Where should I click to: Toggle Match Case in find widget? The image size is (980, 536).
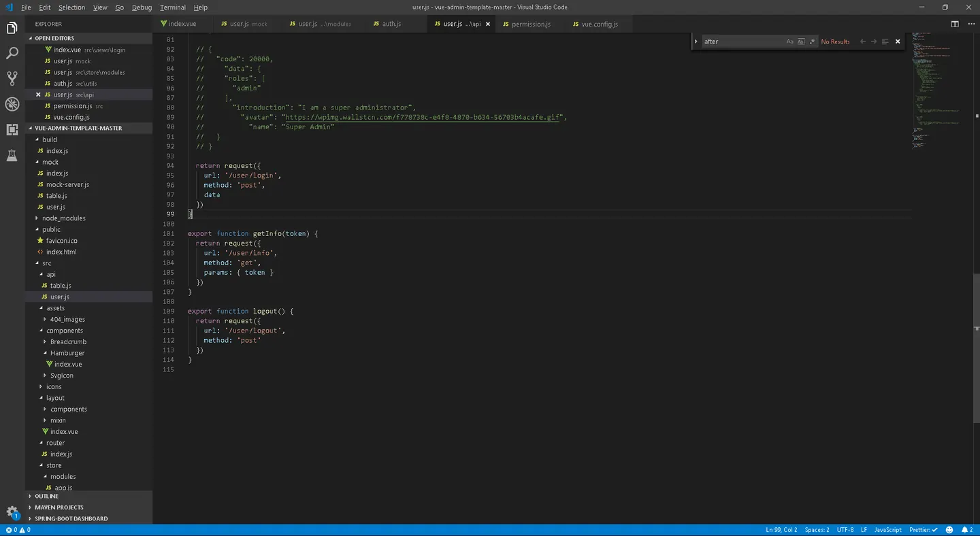790,41
